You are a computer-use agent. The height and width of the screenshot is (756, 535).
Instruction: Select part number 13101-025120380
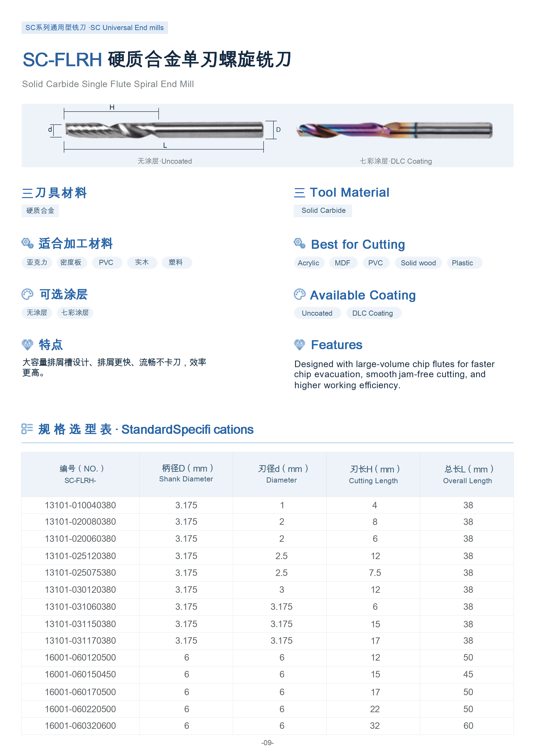tap(80, 556)
